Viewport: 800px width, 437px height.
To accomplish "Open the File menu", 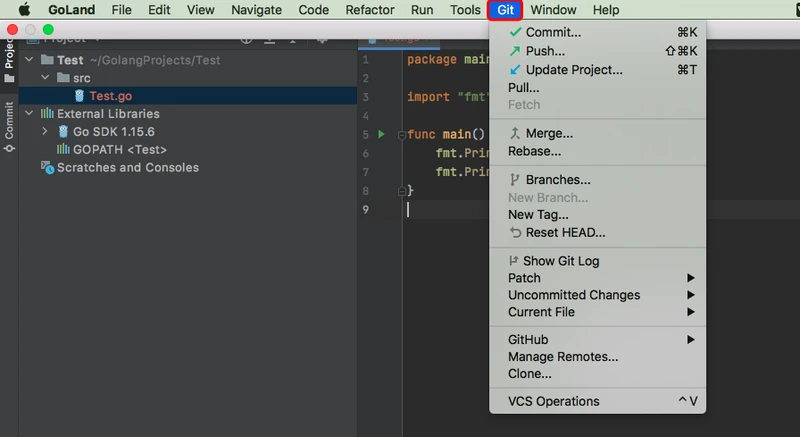I will 121,10.
